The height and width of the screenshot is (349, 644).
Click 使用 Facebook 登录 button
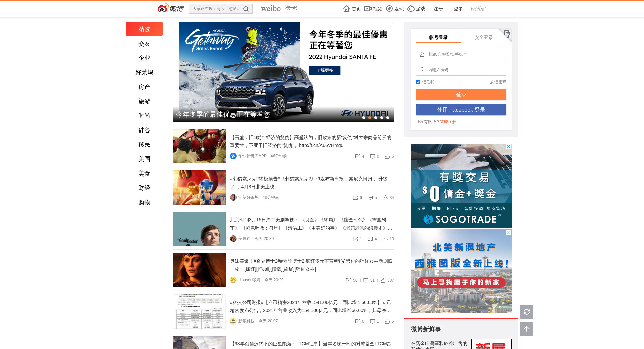461,110
